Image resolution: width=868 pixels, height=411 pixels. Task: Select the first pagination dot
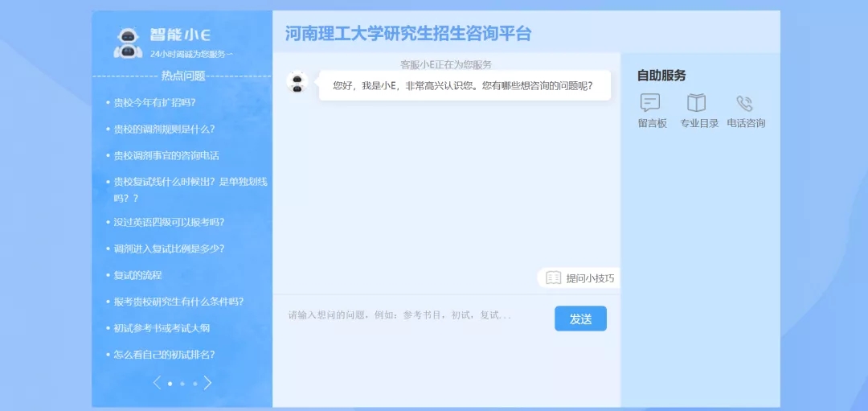point(170,384)
